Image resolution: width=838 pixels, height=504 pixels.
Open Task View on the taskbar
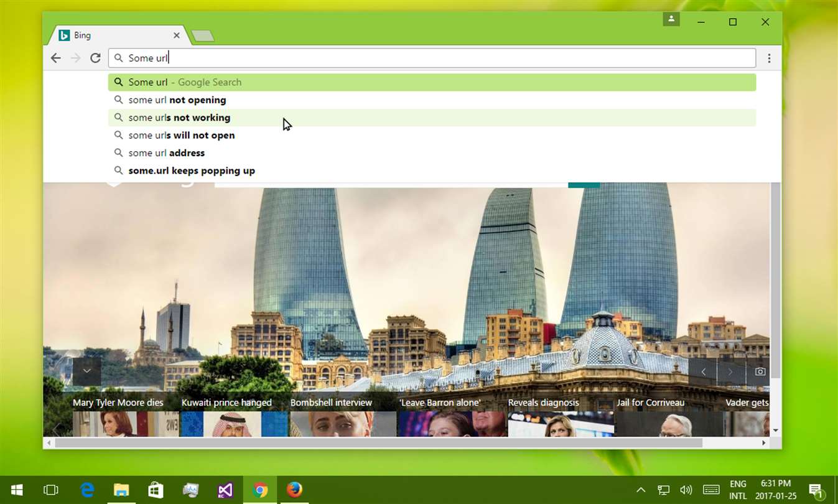[51, 490]
